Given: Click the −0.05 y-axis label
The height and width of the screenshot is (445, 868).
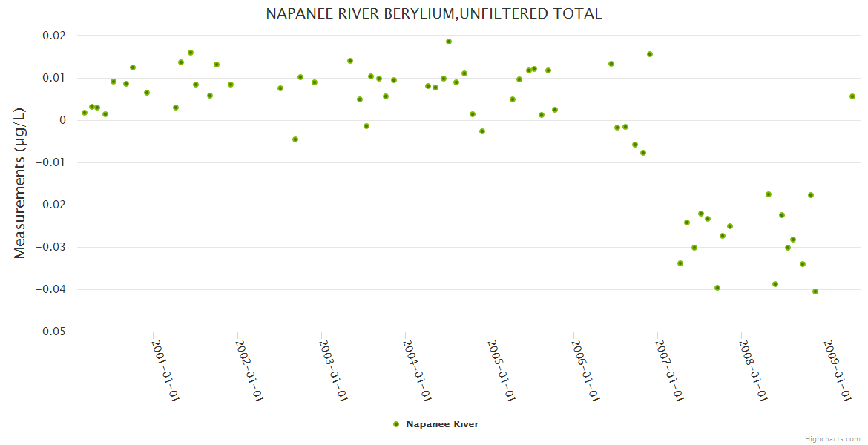Looking at the screenshot, I should point(50,332).
